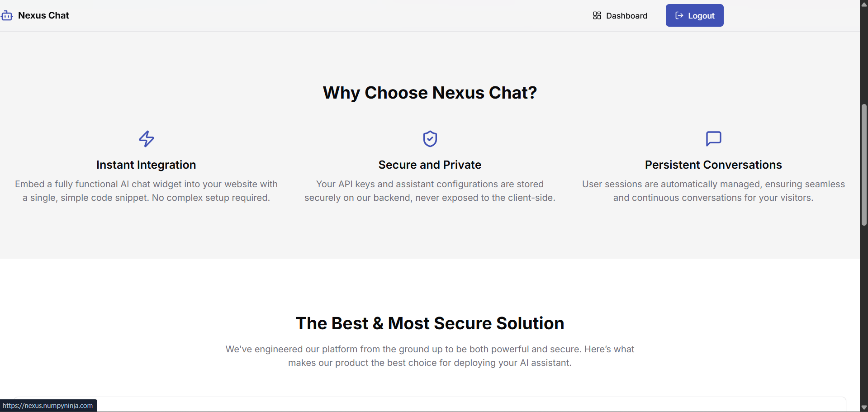Select the Secure and Private heading
The image size is (868, 412).
tap(430, 165)
